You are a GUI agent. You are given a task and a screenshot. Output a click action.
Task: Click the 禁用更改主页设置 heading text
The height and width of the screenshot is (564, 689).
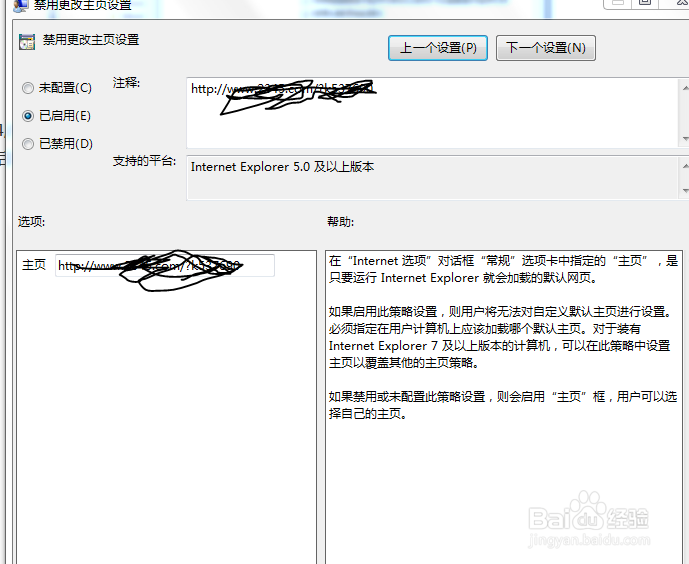coord(91,40)
